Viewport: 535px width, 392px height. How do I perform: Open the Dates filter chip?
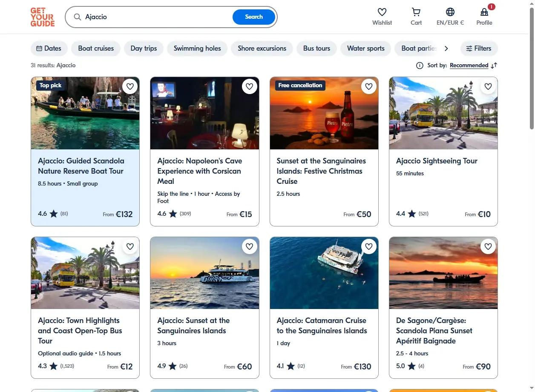(x=49, y=49)
